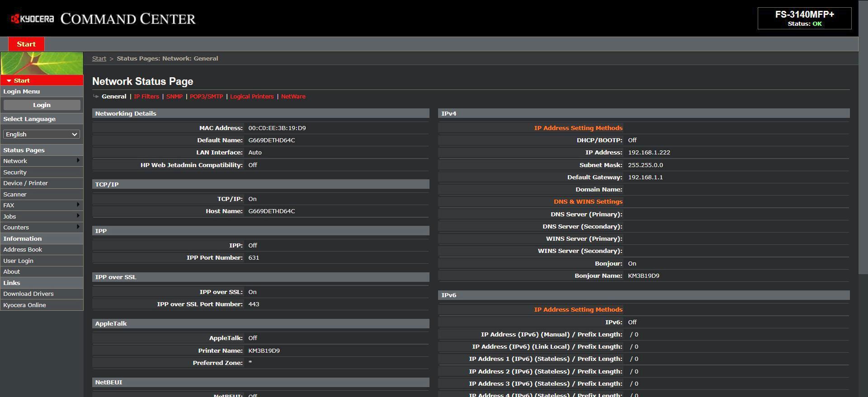
Task: Click the Start breadcrumb link
Action: pyautogui.click(x=99, y=59)
